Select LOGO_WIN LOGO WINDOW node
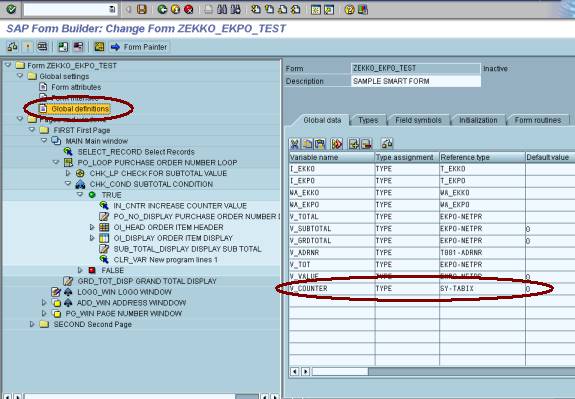The height and width of the screenshot is (399, 575). point(124,292)
